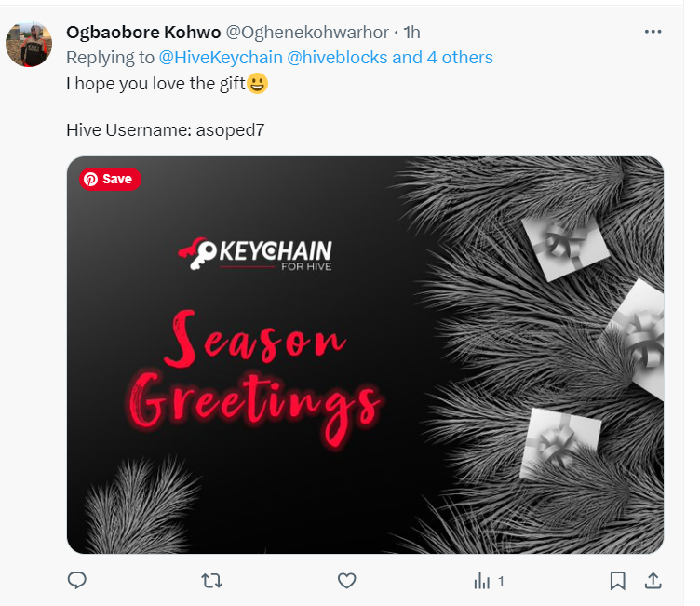This screenshot has height=606, width=700.
Task: Like the tweet with the heart icon
Action: click(x=346, y=581)
